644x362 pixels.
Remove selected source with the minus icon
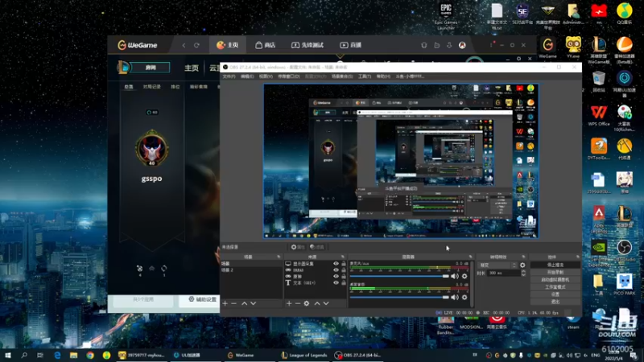tap(298, 303)
